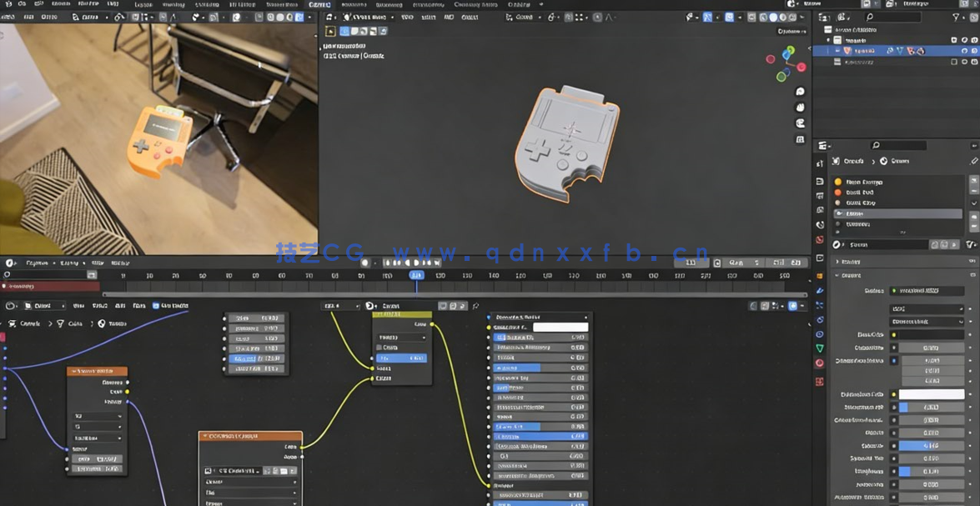Click the filter funnel icon in the Outliner
Viewport: 980px width, 506px height.
coord(957,18)
